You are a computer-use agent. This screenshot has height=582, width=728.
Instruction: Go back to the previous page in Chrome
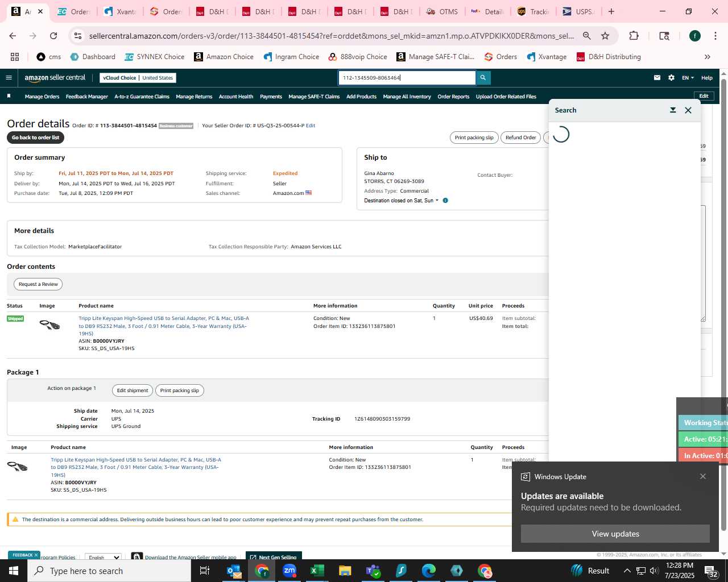click(x=13, y=36)
